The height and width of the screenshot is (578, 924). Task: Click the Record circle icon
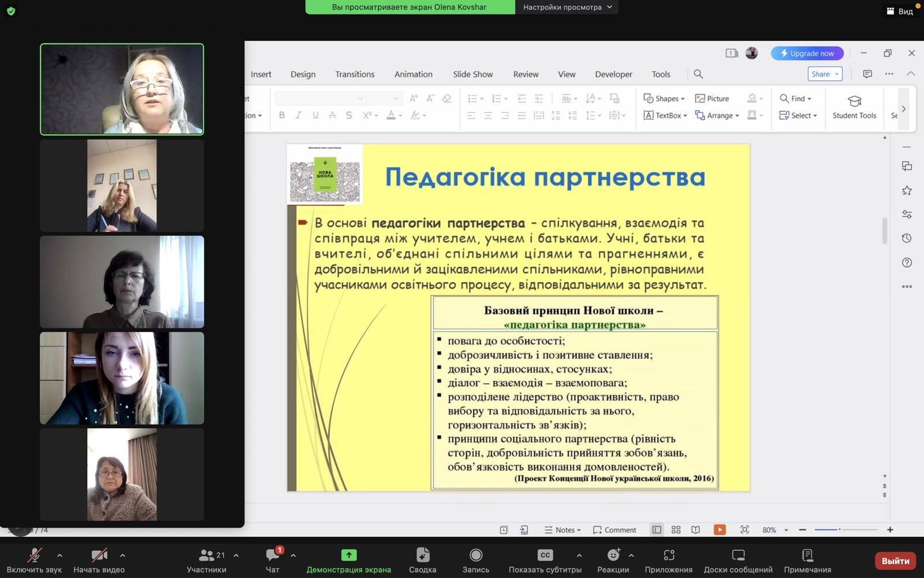click(x=475, y=555)
